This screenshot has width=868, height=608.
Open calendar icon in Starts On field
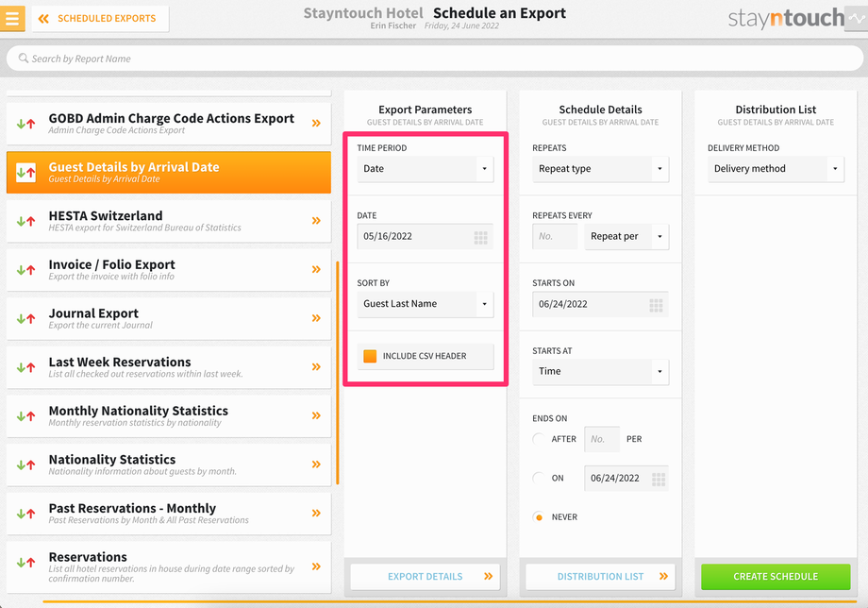(x=656, y=306)
